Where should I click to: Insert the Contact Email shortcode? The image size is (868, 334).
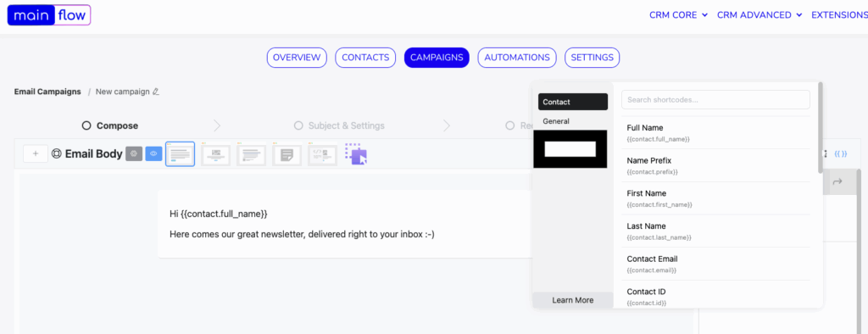coord(715,264)
